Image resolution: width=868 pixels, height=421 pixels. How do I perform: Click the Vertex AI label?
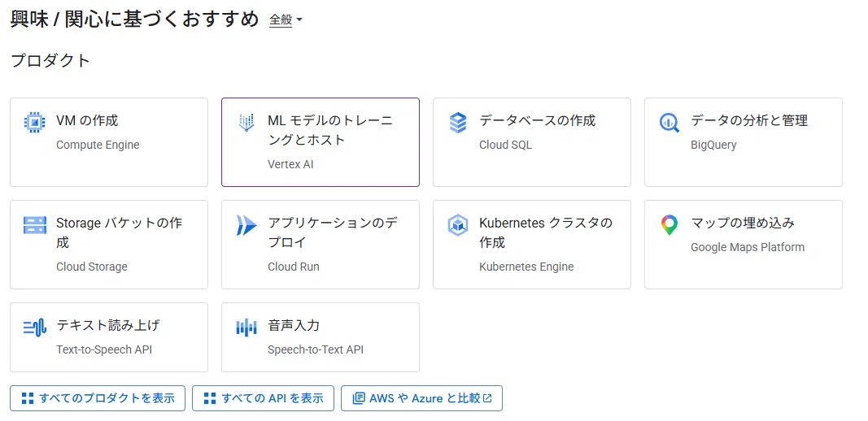(x=290, y=165)
